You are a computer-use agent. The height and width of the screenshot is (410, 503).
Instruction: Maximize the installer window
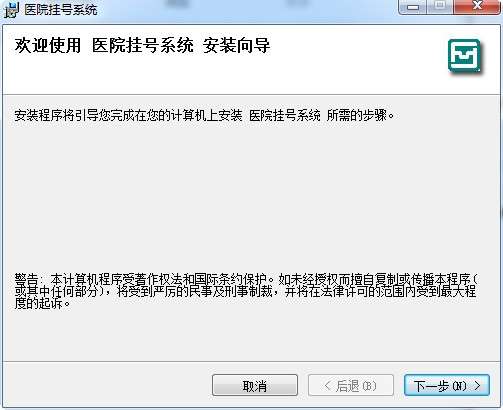point(440,7)
